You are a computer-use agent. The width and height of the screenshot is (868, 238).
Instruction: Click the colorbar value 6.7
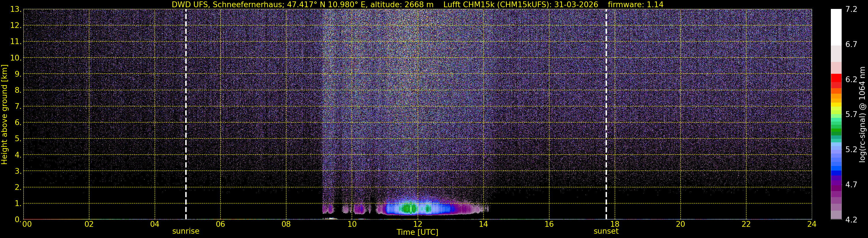852,44
